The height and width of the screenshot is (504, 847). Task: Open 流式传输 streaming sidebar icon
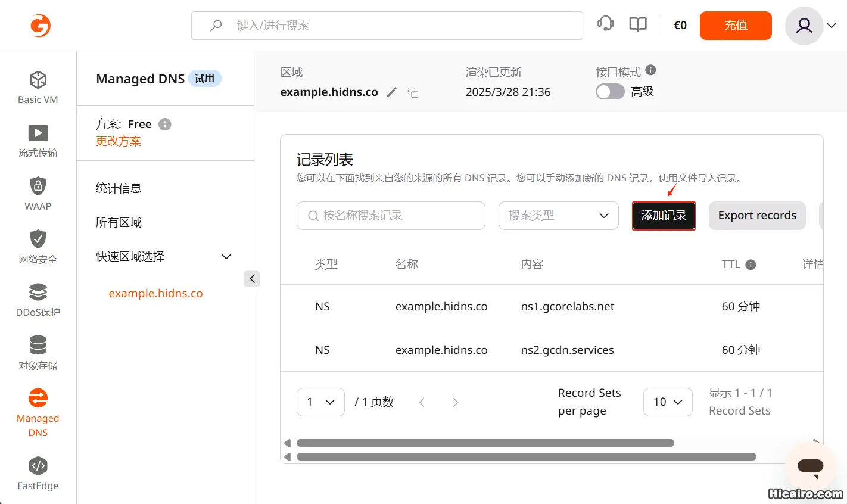click(x=38, y=133)
